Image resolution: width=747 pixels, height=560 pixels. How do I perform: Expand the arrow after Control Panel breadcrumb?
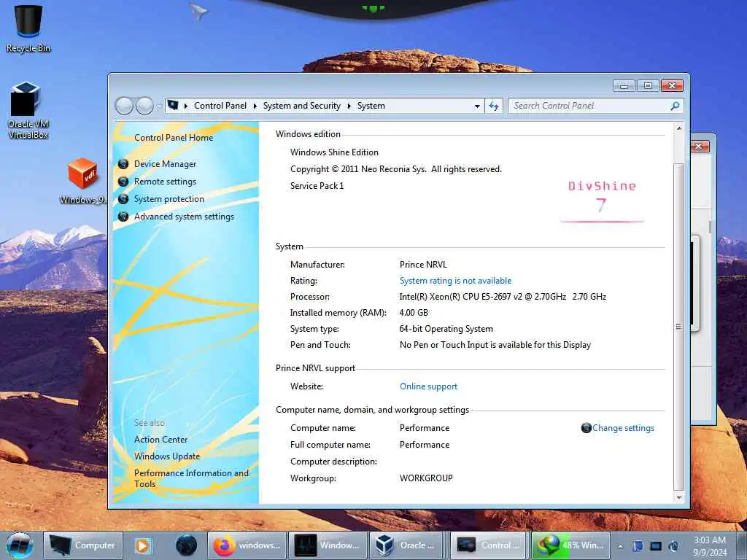[255, 106]
